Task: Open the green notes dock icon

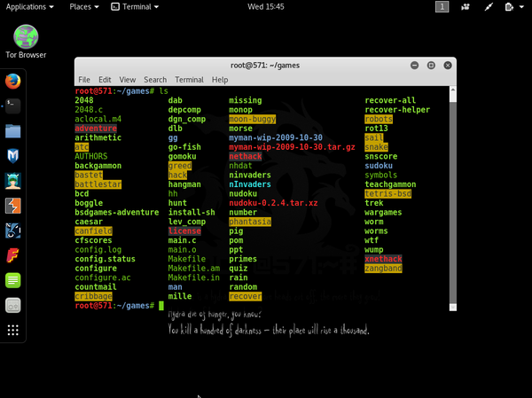Action: [13, 281]
